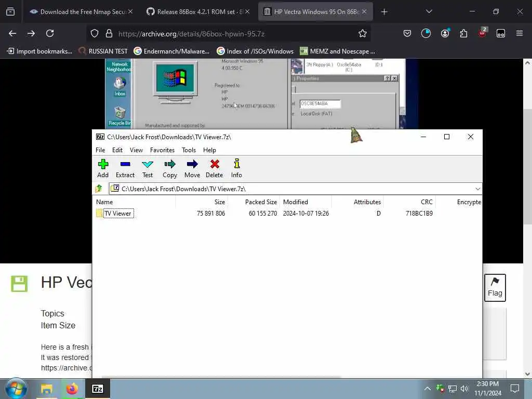Show hidden system tray icons
The image size is (532, 399).
click(427, 389)
